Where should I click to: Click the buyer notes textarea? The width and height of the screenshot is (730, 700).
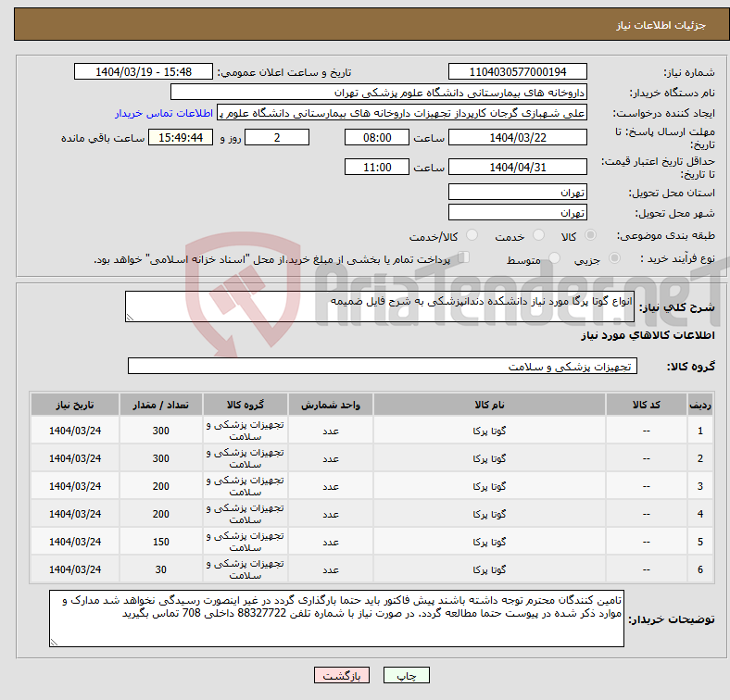point(336,619)
